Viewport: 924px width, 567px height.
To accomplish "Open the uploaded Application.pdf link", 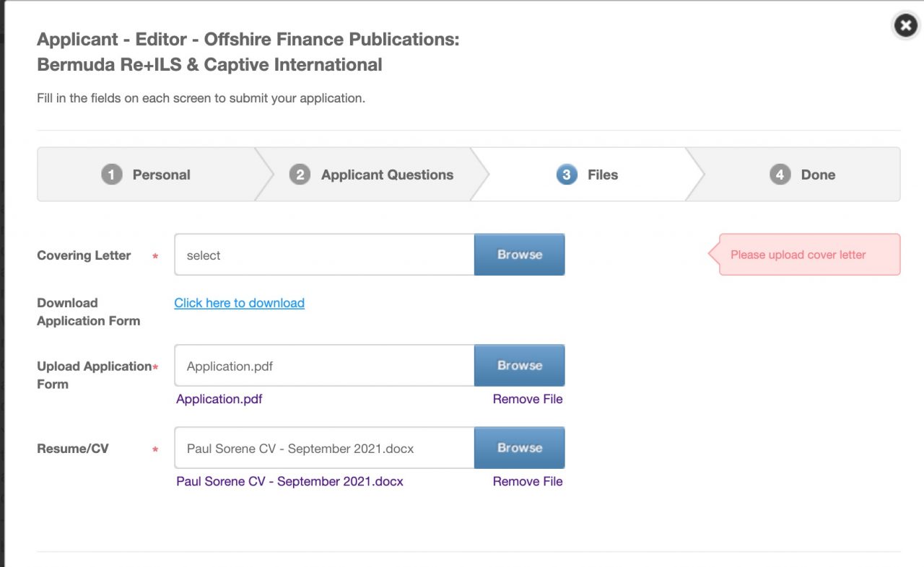I will [x=219, y=399].
